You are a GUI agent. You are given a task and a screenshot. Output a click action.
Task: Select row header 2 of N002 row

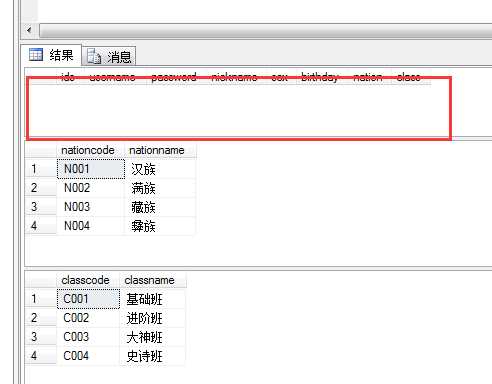click(41, 188)
